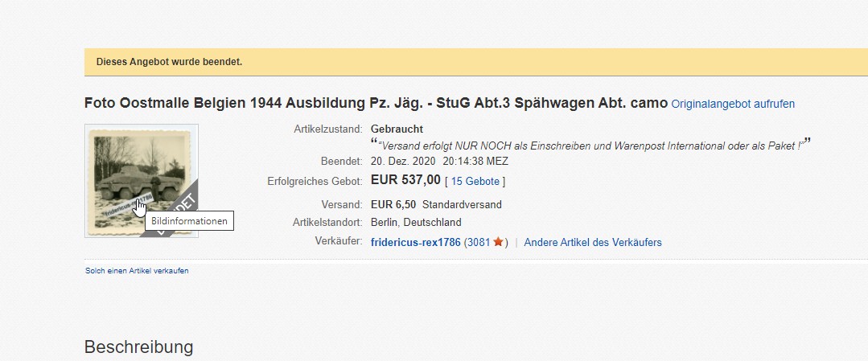This screenshot has width=868, height=361.
Task: Click Solch einen Artikel verkaufen
Action: [x=137, y=271]
